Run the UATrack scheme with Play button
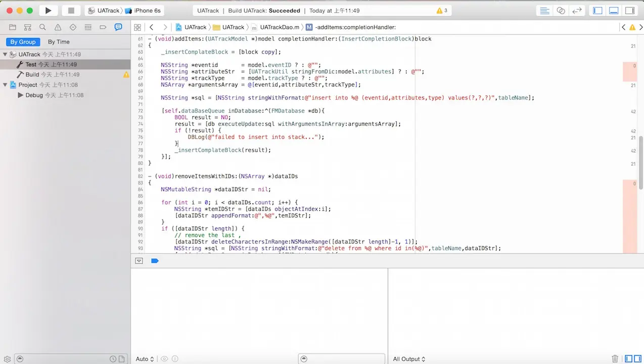The height and width of the screenshot is (364, 644). (48, 11)
